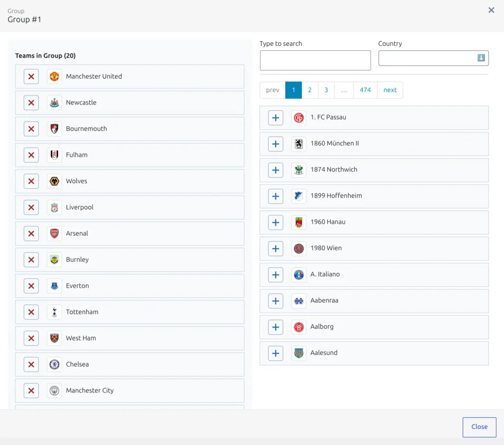Remove Arsenal from the group
This screenshot has height=445, width=504.
(x=31, y=234)
